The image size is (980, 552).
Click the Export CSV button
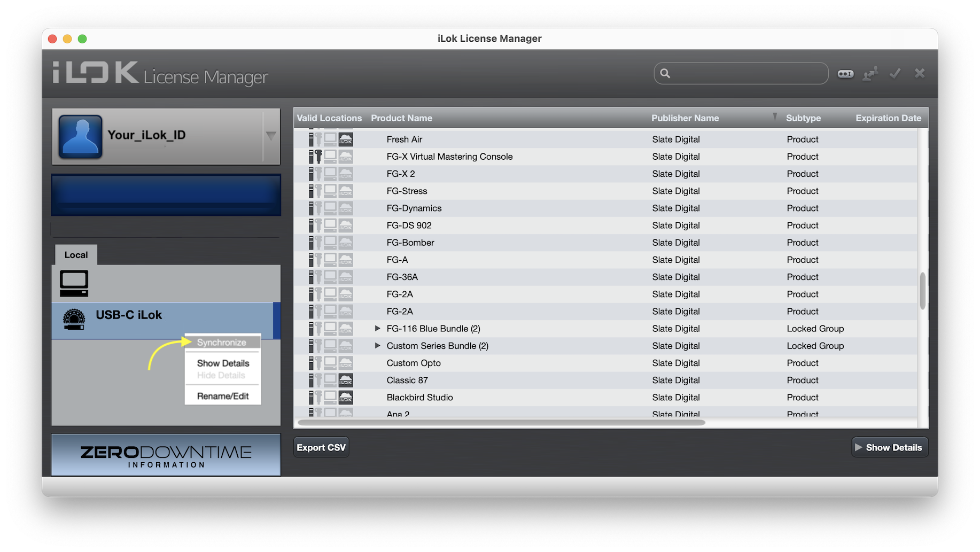321,448
